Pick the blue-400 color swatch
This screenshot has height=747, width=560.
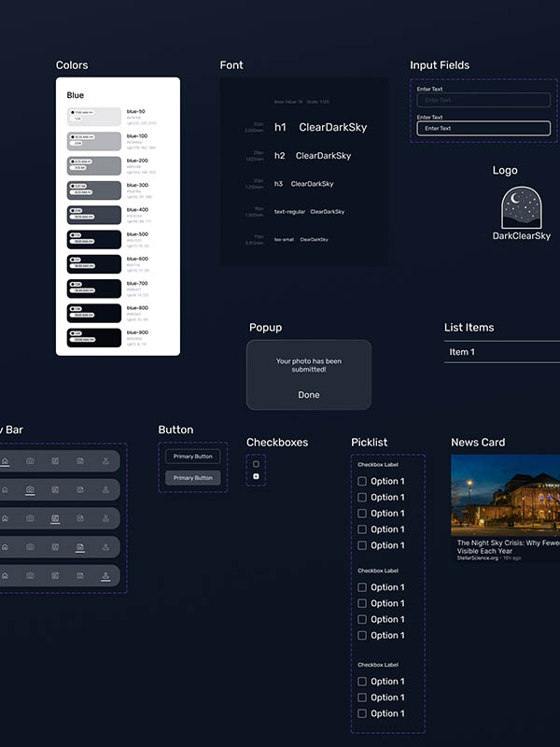[x=94, y=215]
